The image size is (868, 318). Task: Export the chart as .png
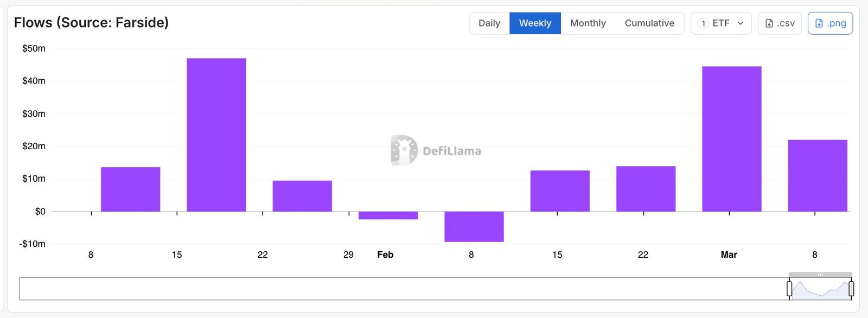pyautogui.click(x=830, y=23)
